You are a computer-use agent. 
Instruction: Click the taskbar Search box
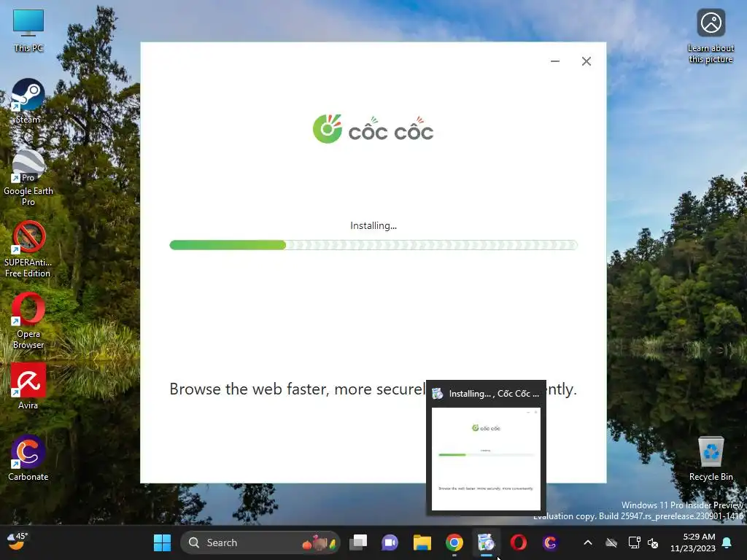pos(260,542)
